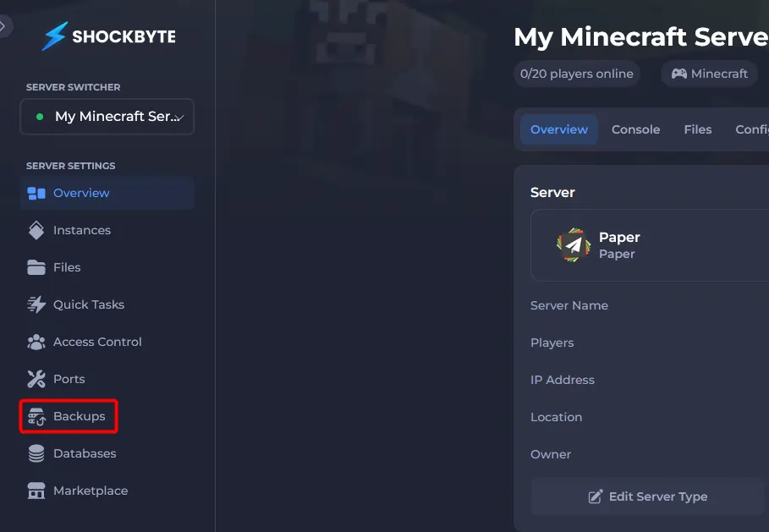The image size is (769, 532).
Task: Click the 0/20 players online badge
Action: coord(577,74)
